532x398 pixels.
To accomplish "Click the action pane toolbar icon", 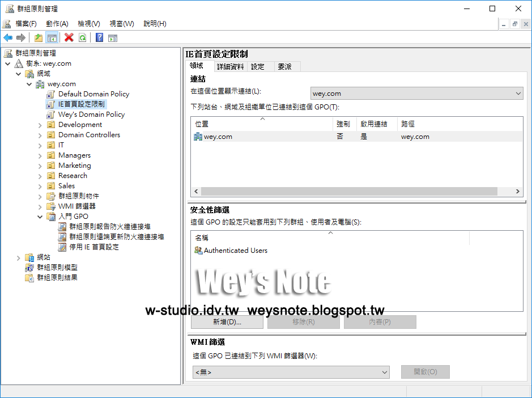I will (113, 38).
